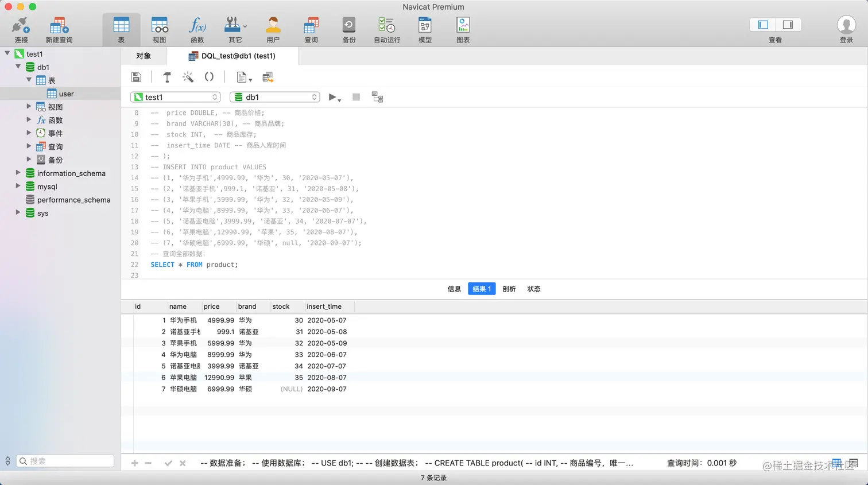Open the Connection toolbar button

click(21, 30)
